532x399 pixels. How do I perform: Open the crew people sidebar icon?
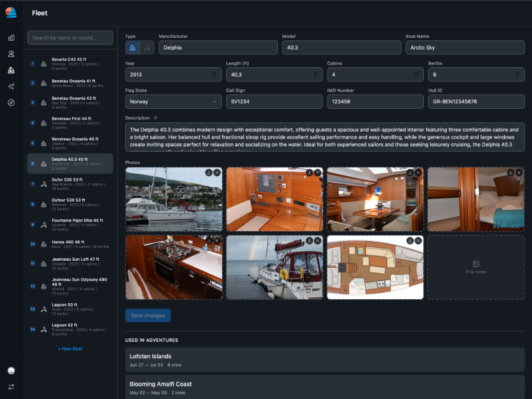[11, 54]
